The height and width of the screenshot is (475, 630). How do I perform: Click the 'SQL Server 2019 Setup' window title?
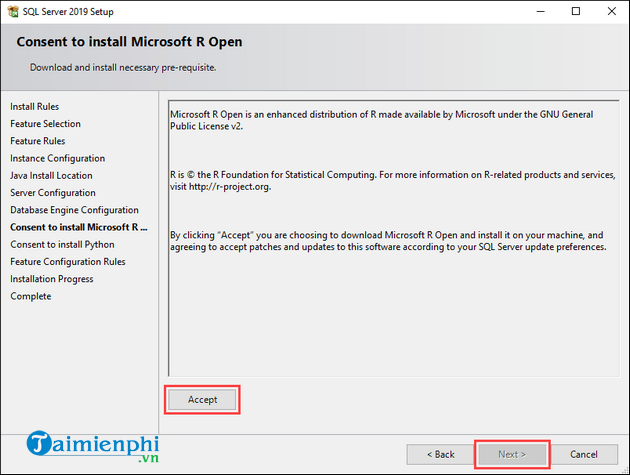(68, 12)
